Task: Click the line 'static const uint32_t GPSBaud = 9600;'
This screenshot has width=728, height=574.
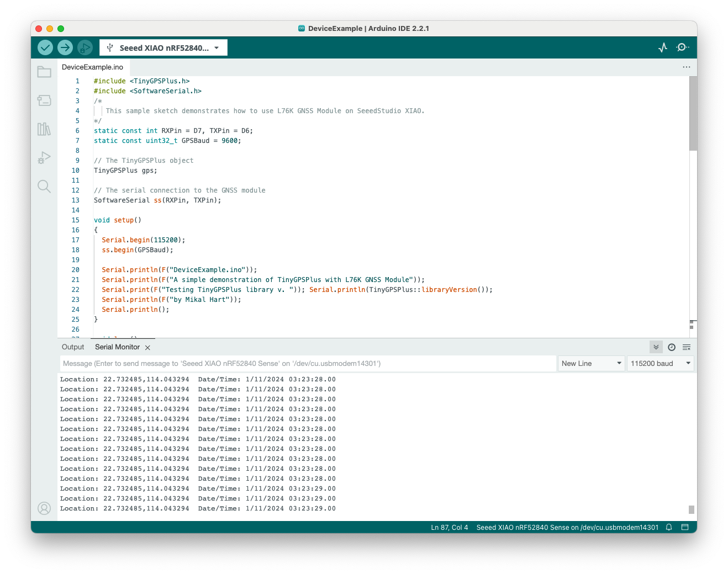Action: pos(167,141)
